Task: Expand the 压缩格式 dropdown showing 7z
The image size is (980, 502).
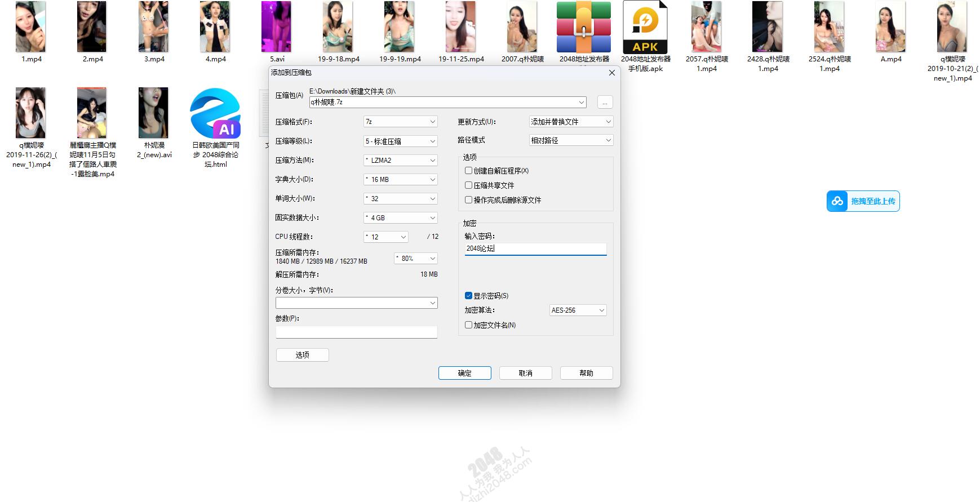Action: [400, 122]
